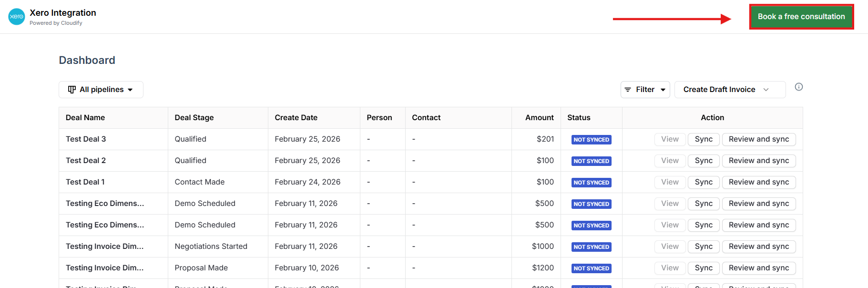
Task: Click the Status column header
Action: [x=579, y=118]
